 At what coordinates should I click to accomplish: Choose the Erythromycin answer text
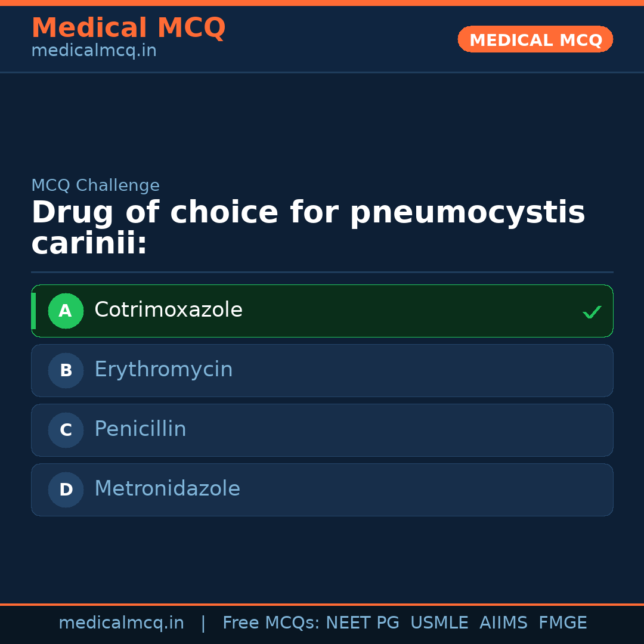pyautogui.click(x=163, y=370)
